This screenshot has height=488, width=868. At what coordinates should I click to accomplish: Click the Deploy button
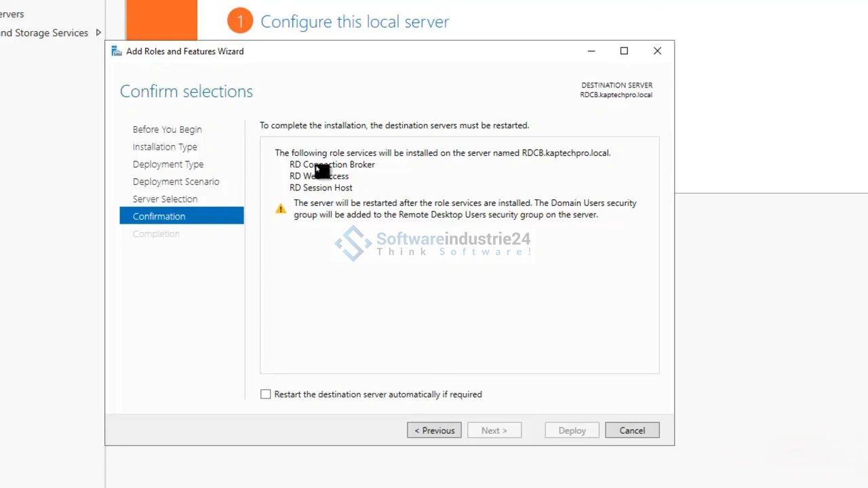click(572, 430)
